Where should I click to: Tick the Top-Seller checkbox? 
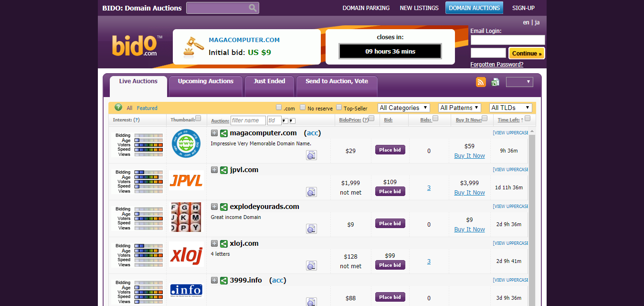339,108
